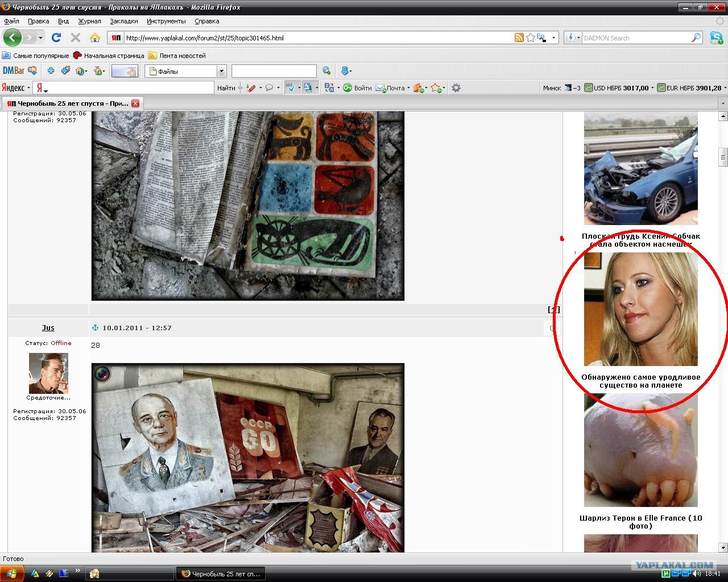Reload the page with the refresh icon
This screenshot has width=728, height=582.
coord(56,38)
